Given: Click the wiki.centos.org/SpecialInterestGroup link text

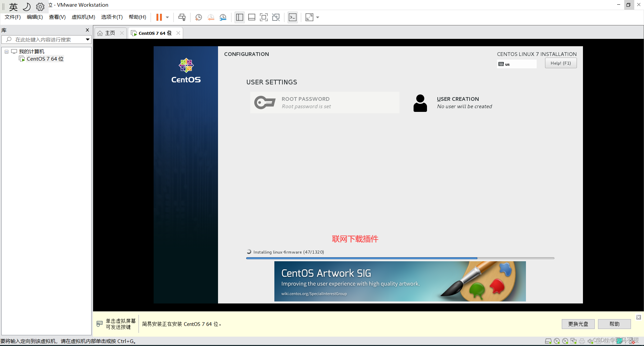Looking at the screenshot, I should point(314,294).
